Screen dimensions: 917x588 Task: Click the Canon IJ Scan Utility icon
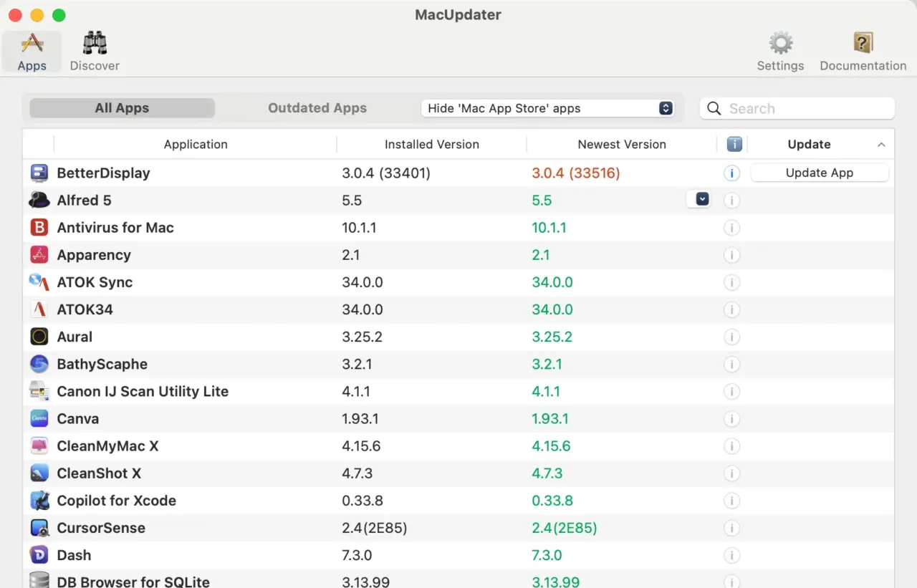click(39, 391)
